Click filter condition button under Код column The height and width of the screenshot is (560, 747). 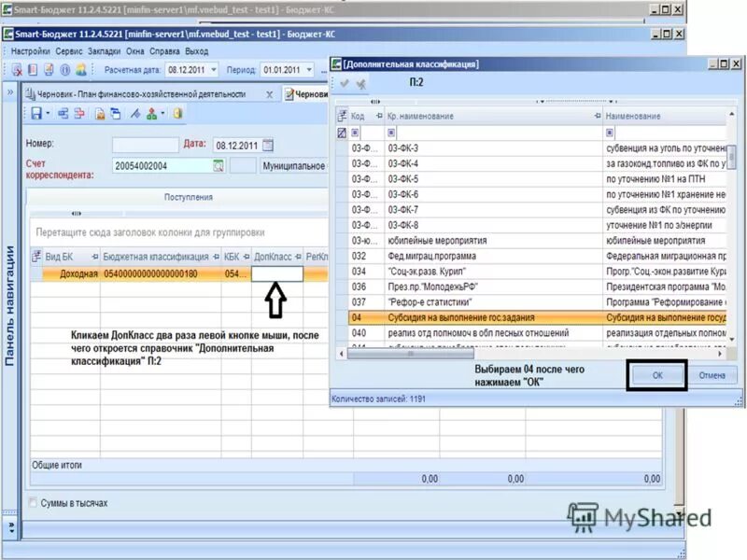pyautogui.click(x=355, y=133)
